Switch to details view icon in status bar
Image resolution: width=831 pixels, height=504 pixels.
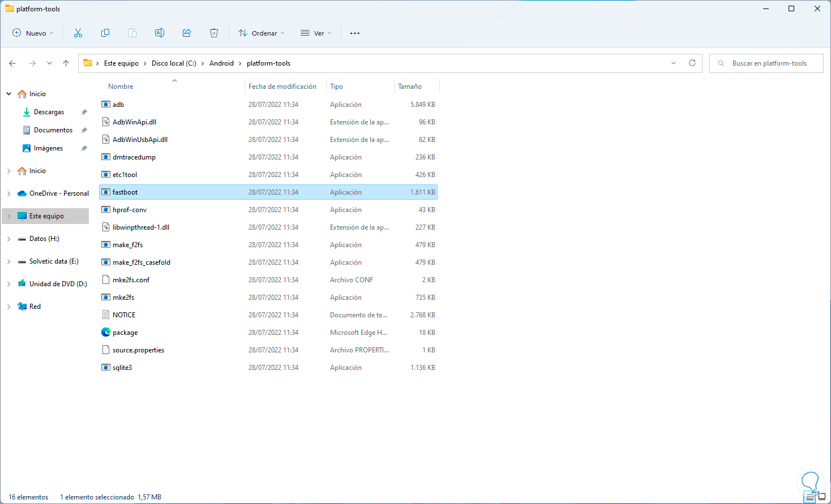810,497
